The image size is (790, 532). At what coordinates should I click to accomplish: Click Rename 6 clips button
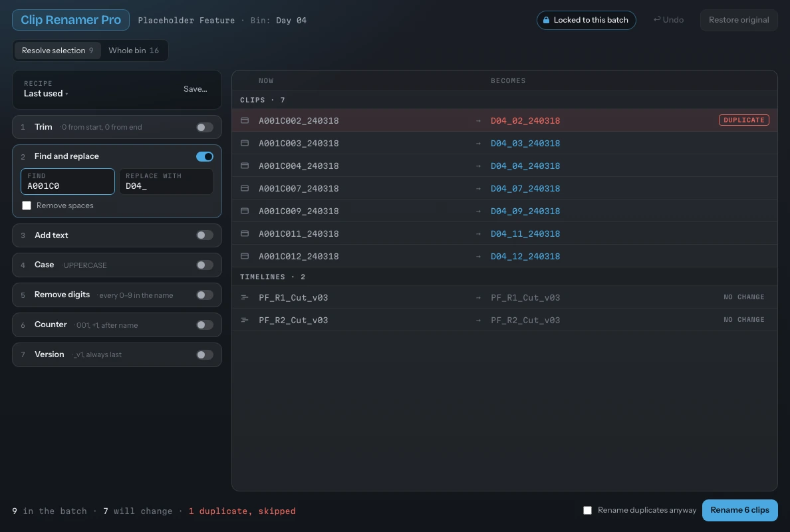point(739,510)
